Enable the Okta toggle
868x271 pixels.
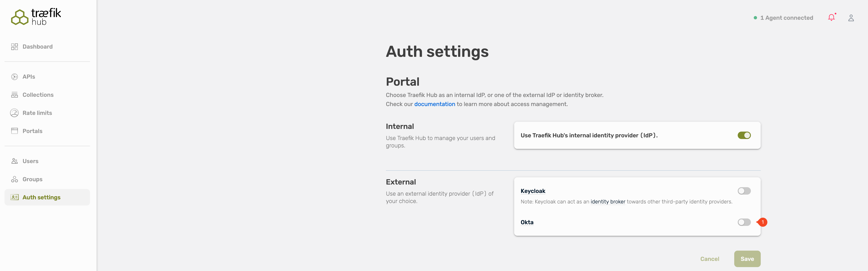point(744,222)
